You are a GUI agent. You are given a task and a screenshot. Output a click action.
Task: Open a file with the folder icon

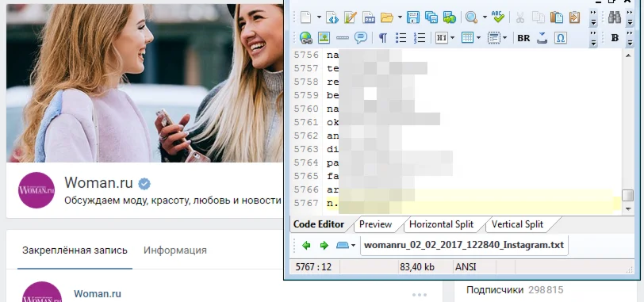tap(387, 17)
